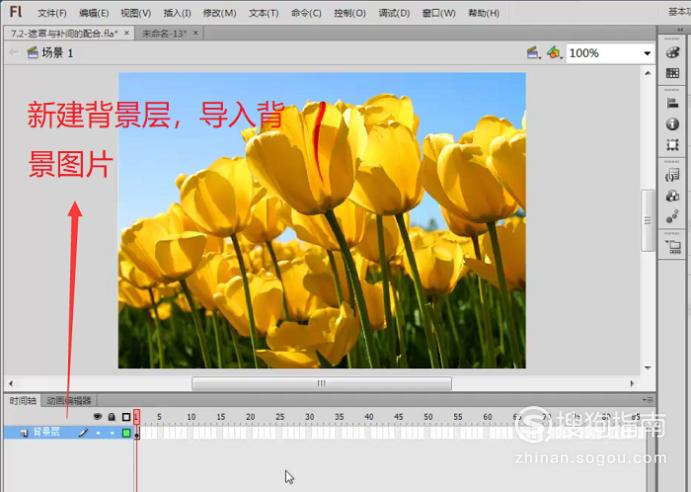Open the 帮助(H) menu
Viewport: 691px width, 492px height.
(x=484, y=13)
